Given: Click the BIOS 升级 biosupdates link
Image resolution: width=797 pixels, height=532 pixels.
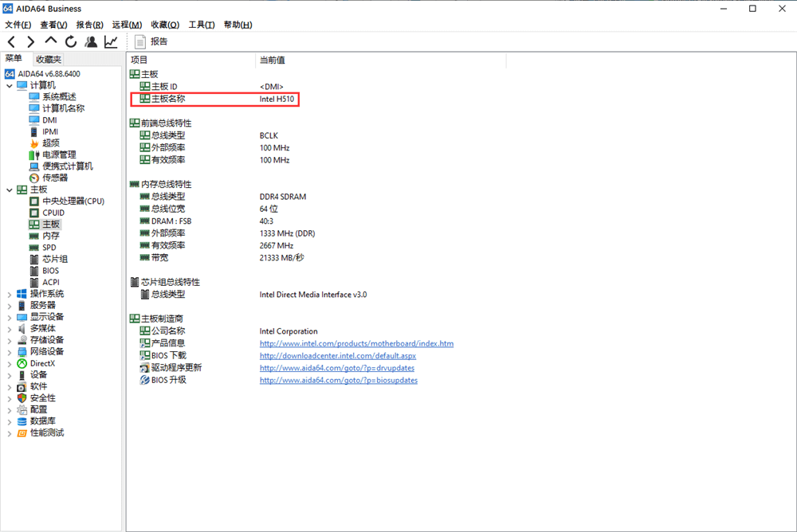Looking at the screenshot, I should (338, 381).
